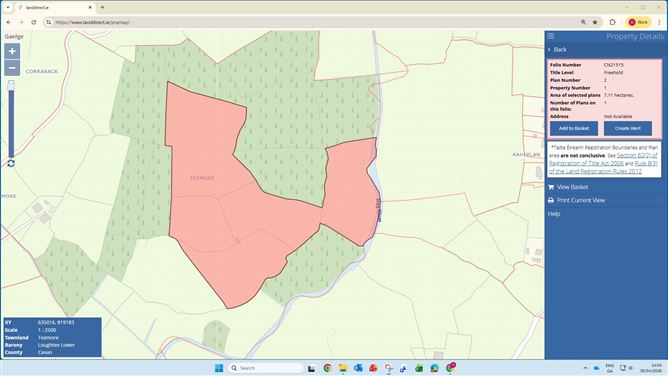Viewport: 668px width, 376px height.
Task: Click the taskbar Search box
Action: pos(266,368)
